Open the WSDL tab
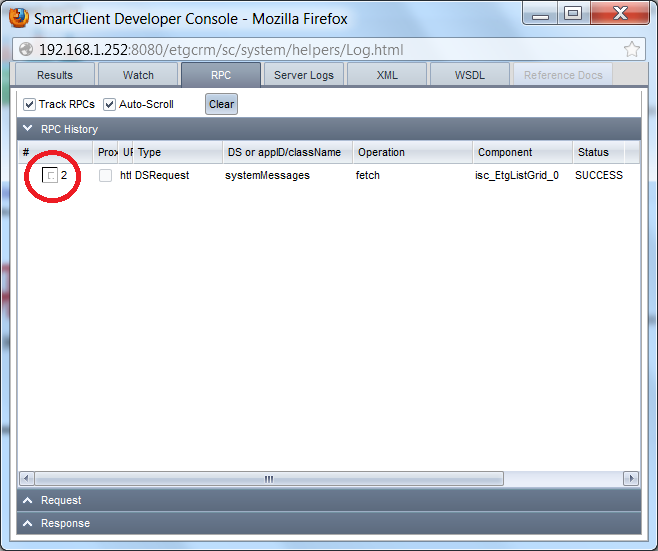This screenshot has width=658, height=551. coord(470,75)
